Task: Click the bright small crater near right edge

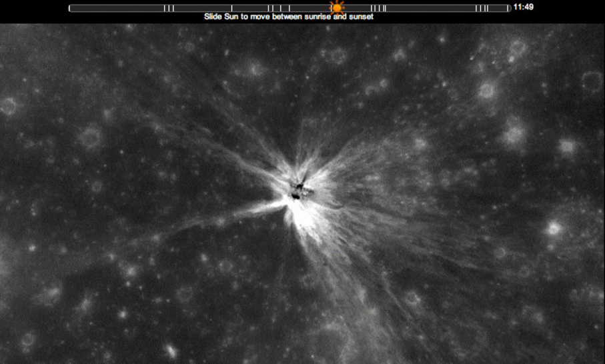Action: click(x=553, y=229)
